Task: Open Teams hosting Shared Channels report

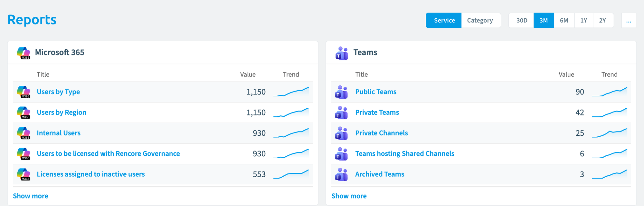Action: (405, 154)
